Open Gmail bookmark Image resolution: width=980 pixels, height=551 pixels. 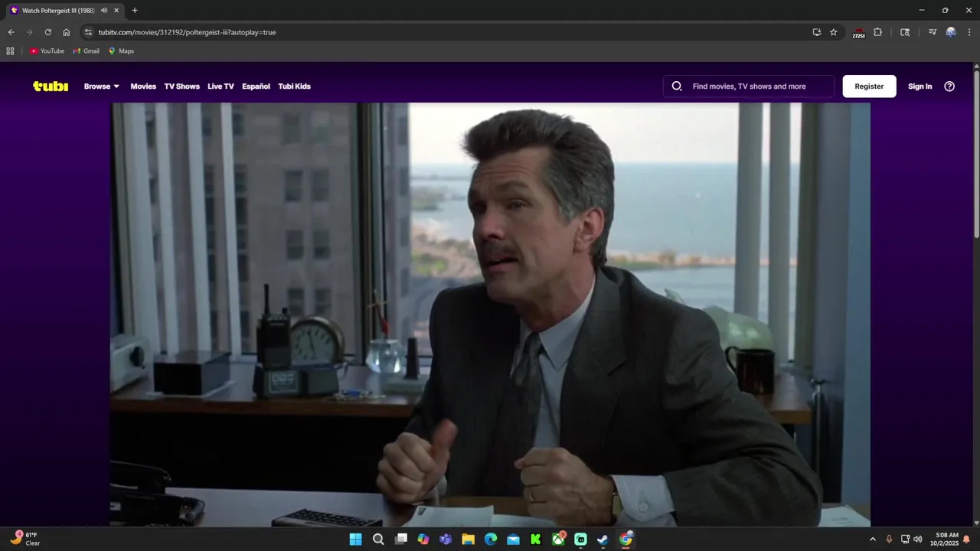tap(86, 51)
